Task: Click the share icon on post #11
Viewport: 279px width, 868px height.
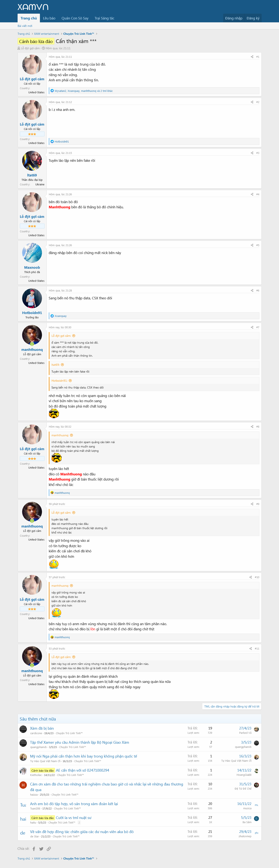Action: [x=250, y=649]
